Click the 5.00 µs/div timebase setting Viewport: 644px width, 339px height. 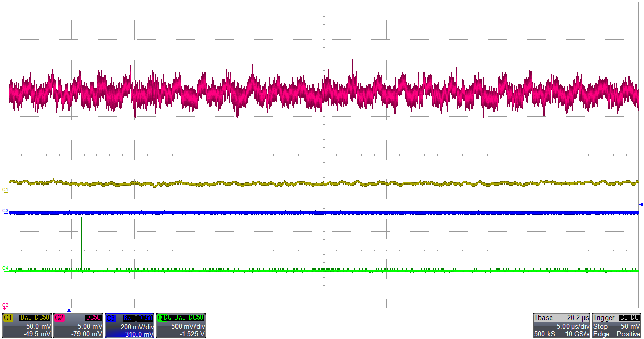(x=573, y=326)
